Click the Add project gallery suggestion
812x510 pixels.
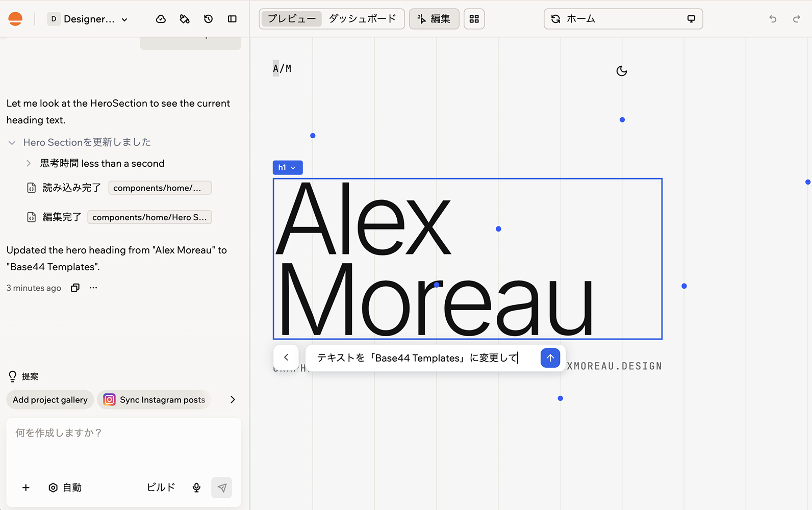[50, 400]
